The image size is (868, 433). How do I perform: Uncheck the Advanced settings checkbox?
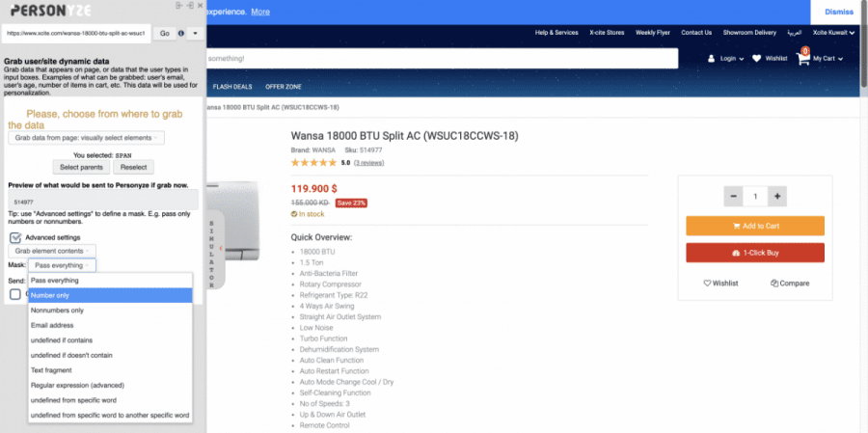15,237
